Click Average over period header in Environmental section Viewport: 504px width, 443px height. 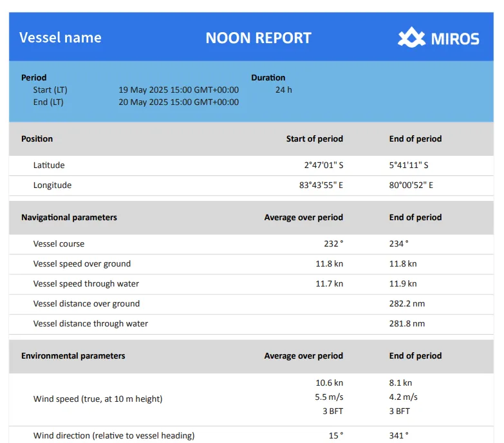click(303, 356)
